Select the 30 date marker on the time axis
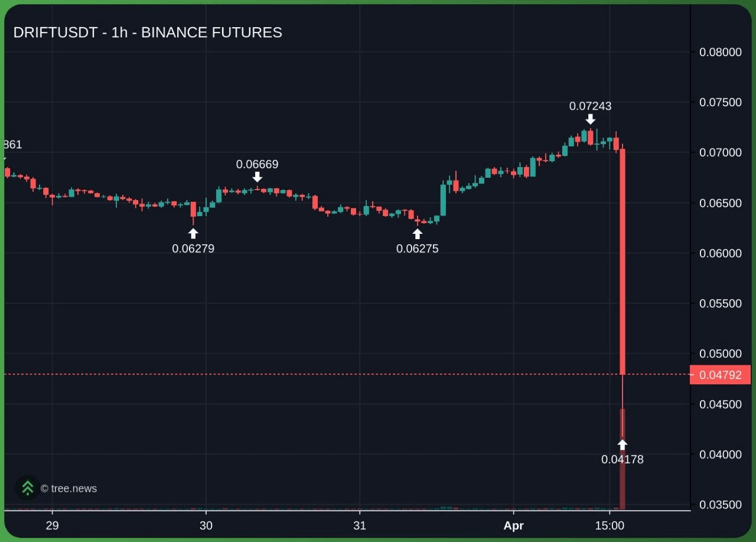Viewport: 756px width, 542px height. pyautogui.click(x=206, y=525)
